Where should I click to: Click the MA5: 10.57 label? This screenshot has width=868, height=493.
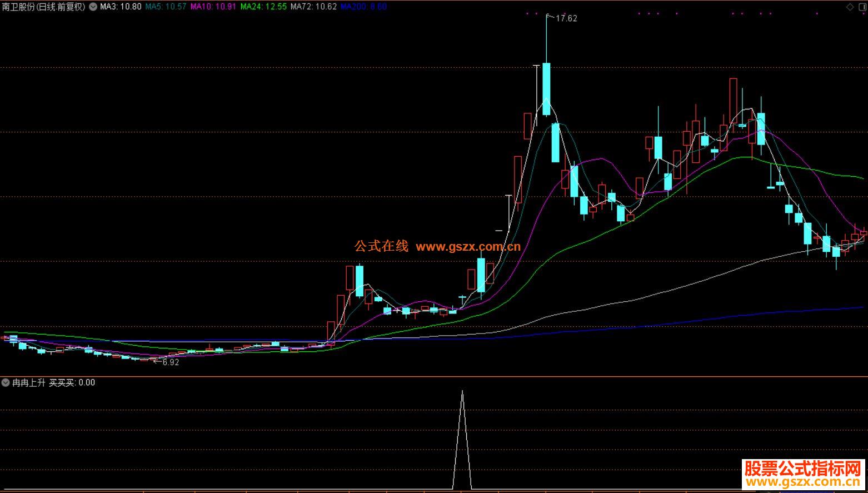(166, 7)
